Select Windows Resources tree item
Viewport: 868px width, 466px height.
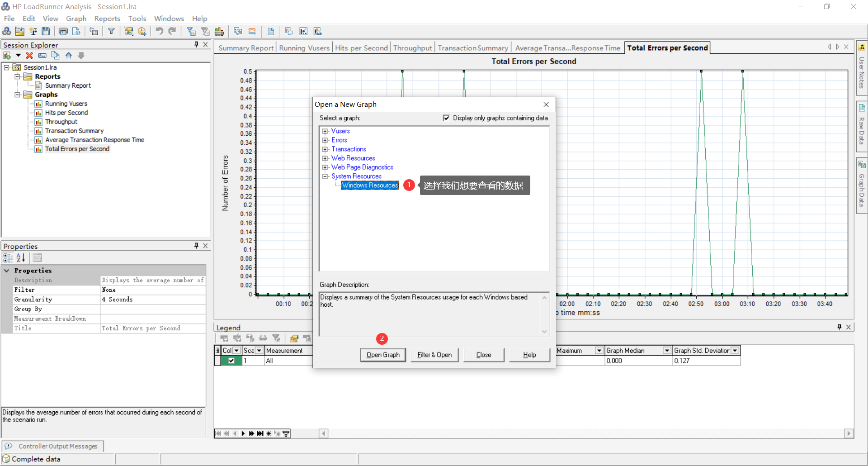(370, 185)
